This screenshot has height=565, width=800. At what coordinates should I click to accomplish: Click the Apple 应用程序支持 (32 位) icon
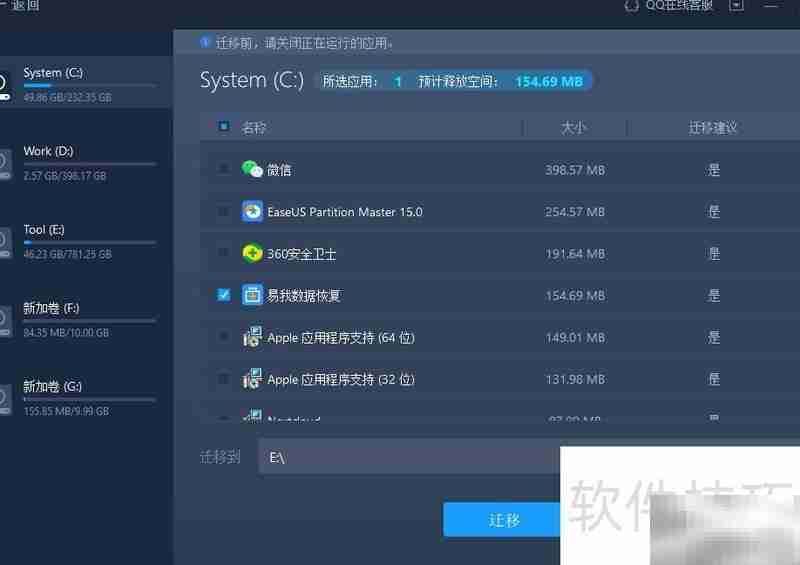252,379
